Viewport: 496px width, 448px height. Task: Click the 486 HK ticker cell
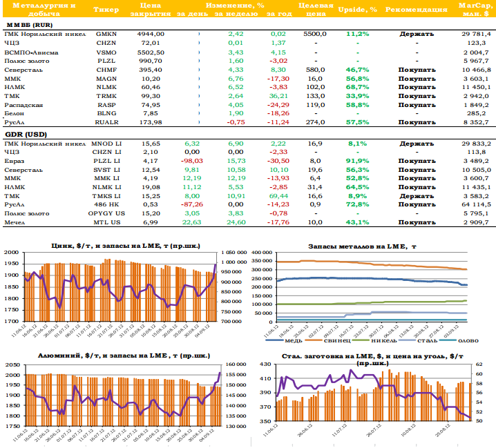coord(106,204)
